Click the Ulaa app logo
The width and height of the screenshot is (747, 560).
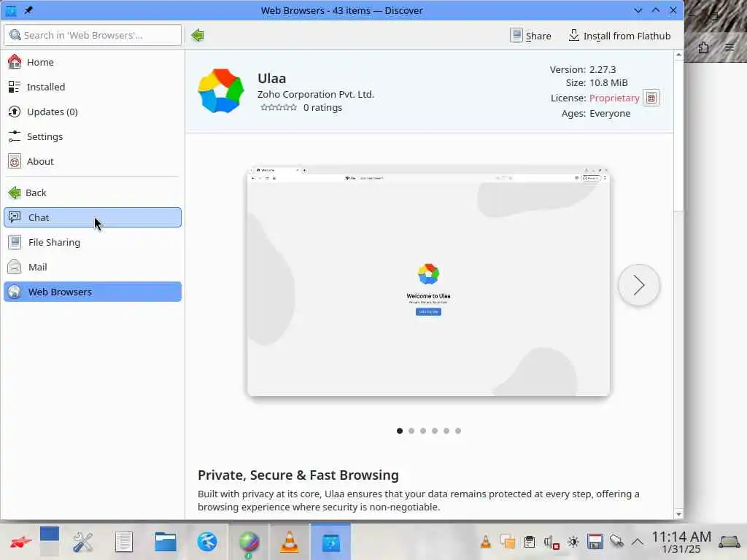click(x=220, y=90)
